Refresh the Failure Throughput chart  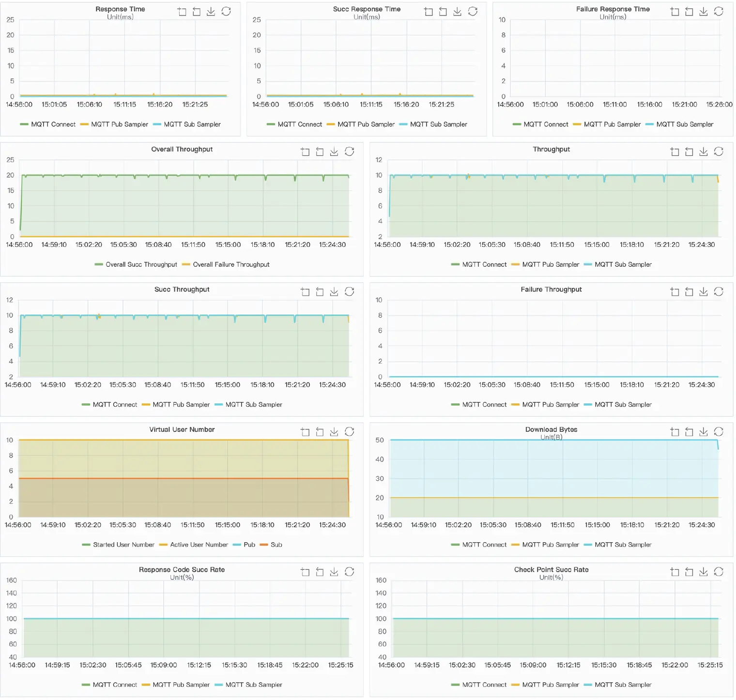coord(719,292)
